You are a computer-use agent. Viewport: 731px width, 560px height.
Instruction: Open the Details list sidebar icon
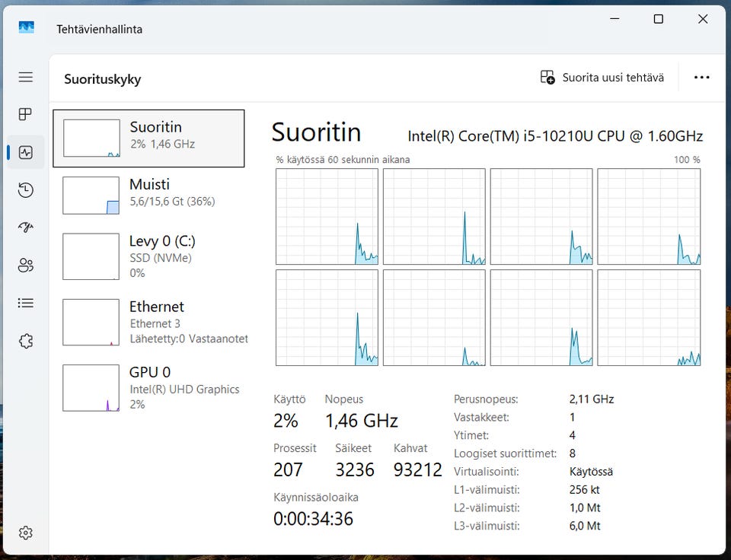tap(26, 303)
